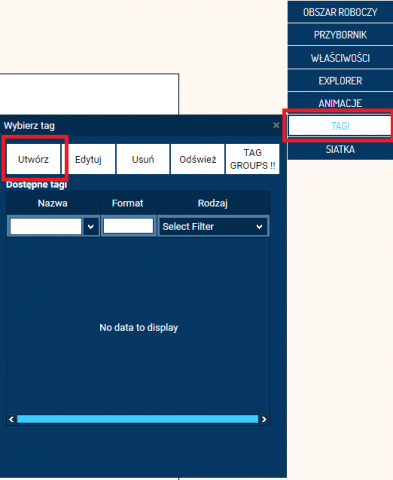The image size is (393, 480).
Task: Click the Utwórz button
Action: (33, 159)
